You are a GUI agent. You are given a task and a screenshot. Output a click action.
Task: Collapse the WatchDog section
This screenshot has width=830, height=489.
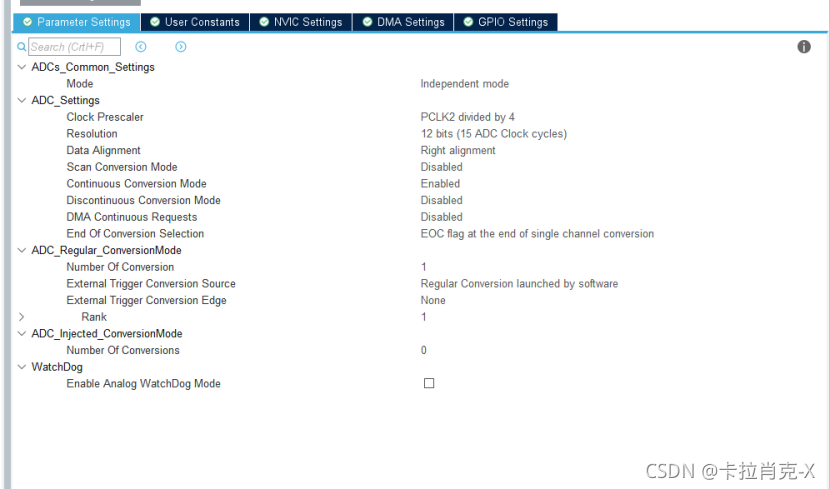tap(22, 367)
